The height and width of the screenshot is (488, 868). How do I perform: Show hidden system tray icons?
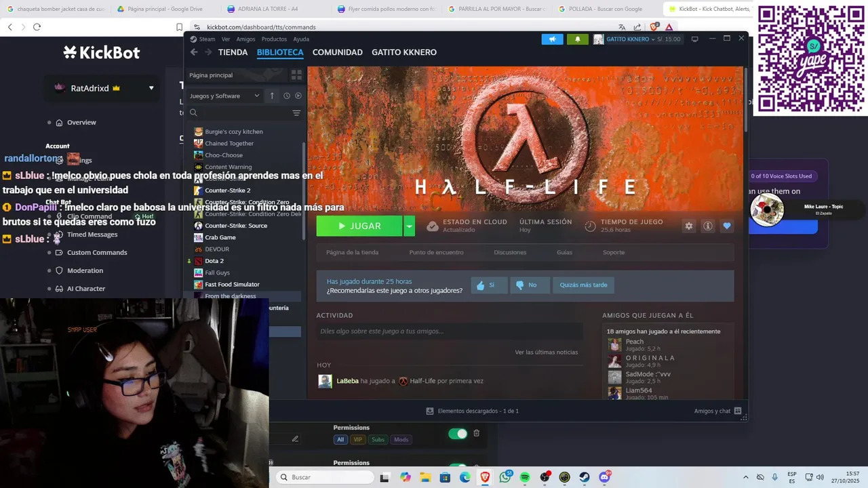746,477
